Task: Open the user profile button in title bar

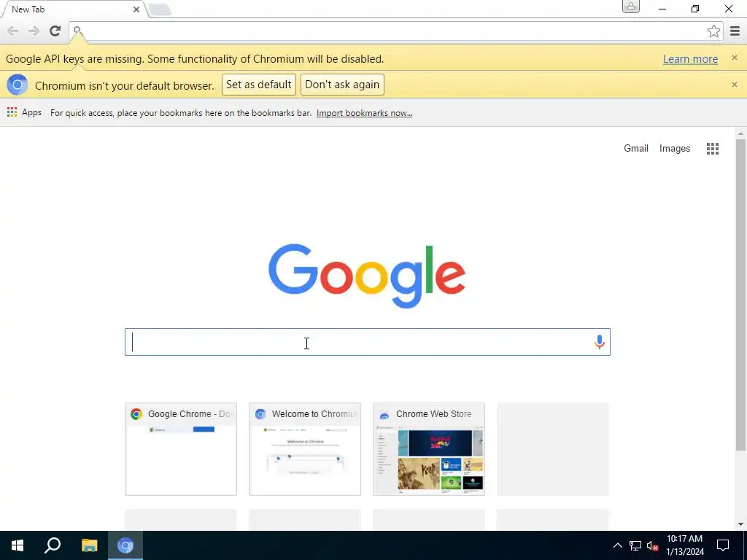Action: click(x=631, y=7)
